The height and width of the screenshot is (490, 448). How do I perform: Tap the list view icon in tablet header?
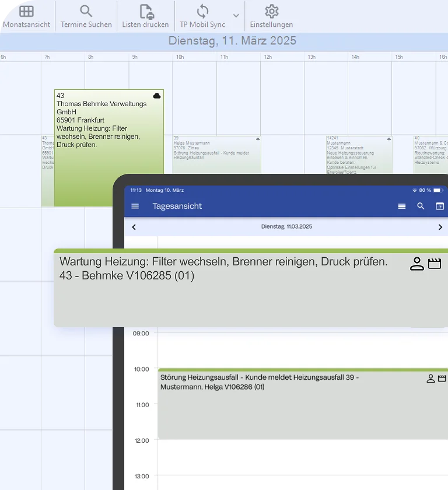coord(401,206)
